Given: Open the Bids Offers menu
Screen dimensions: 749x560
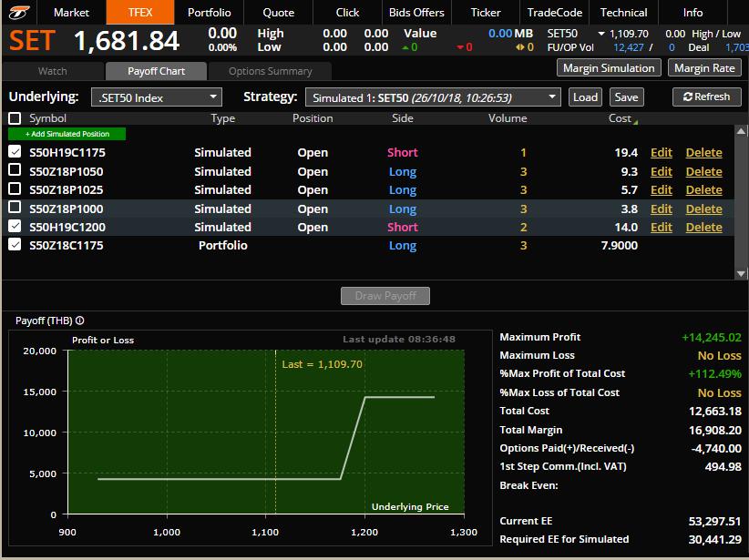Looking at the screenshot, I should pos(416,13).
